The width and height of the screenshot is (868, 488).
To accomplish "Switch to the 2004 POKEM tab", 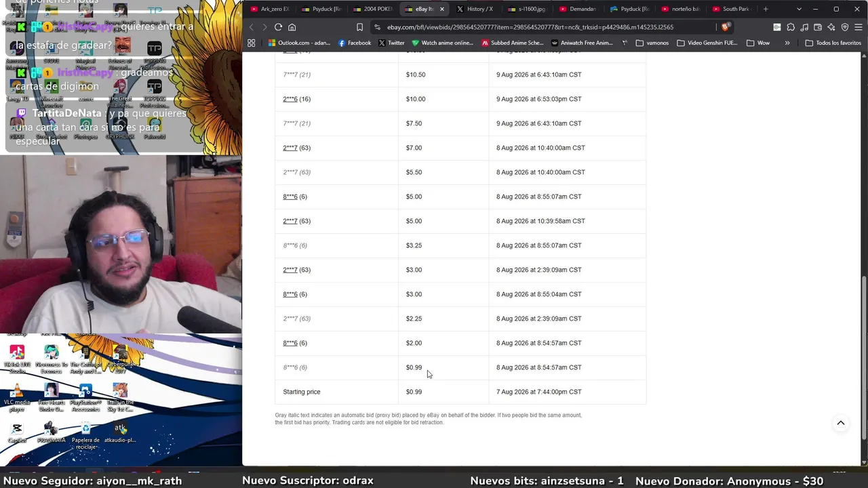I will click(373, 9).
